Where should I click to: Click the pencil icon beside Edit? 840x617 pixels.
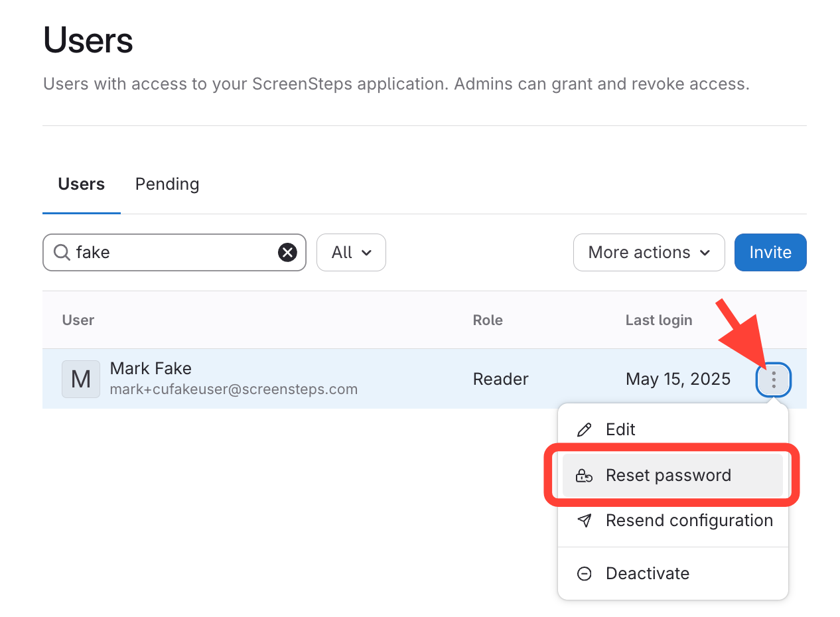tap(584, 430)
